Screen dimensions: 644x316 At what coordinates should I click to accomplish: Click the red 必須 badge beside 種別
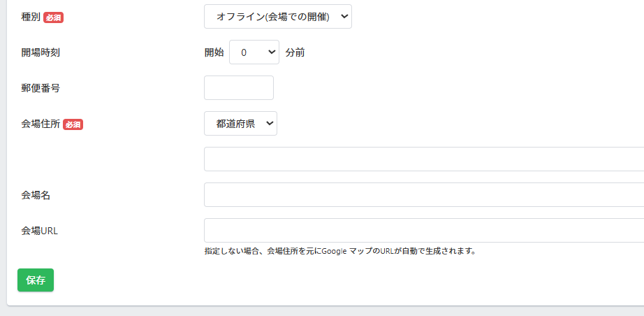click(53, 17)
